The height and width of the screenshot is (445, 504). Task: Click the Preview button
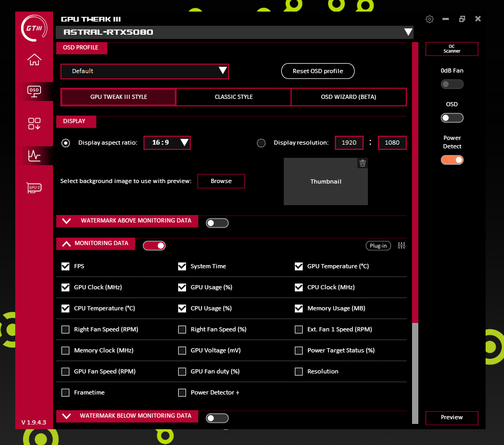point(451,418)
